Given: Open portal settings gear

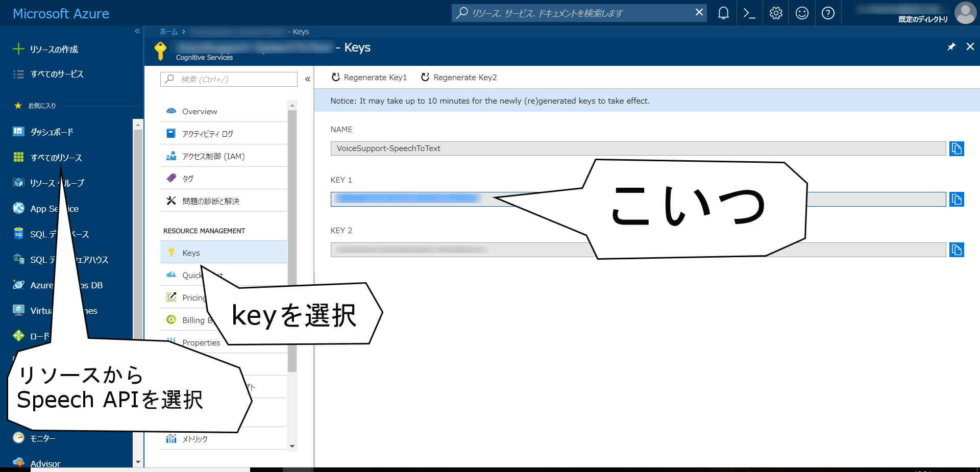Looking at the screenshot, I should pos(776,13).
